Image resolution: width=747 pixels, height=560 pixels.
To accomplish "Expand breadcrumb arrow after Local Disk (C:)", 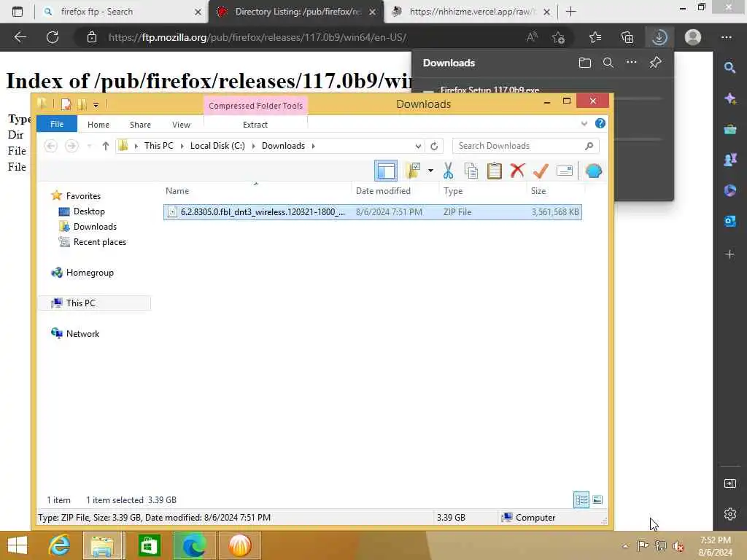I will pos(253,146).
